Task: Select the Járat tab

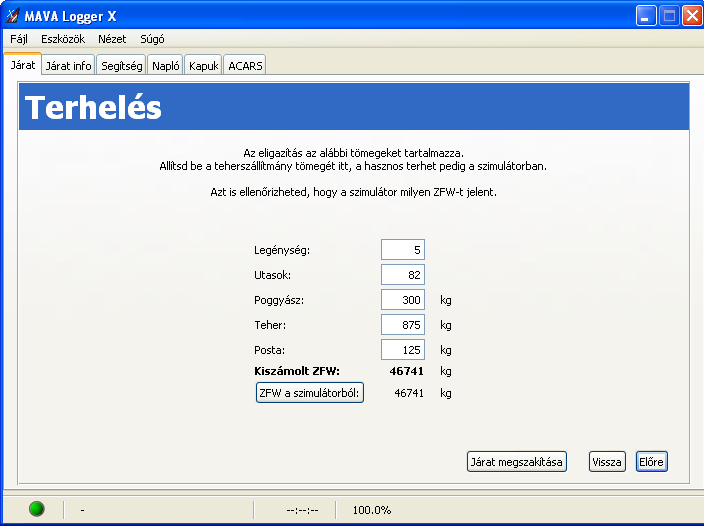Action: tap(22, 65)
